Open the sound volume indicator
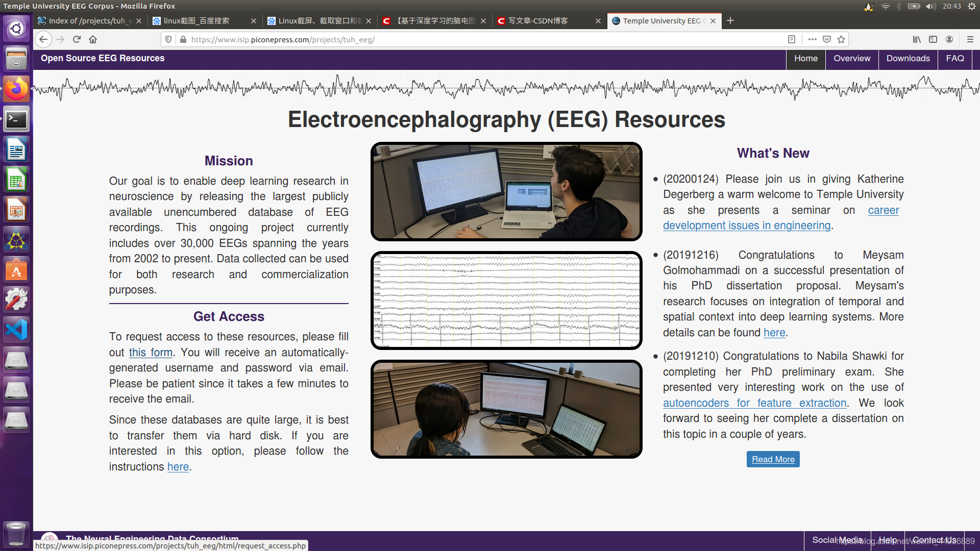This screenshot has width=980, height=551. (931, 6)
